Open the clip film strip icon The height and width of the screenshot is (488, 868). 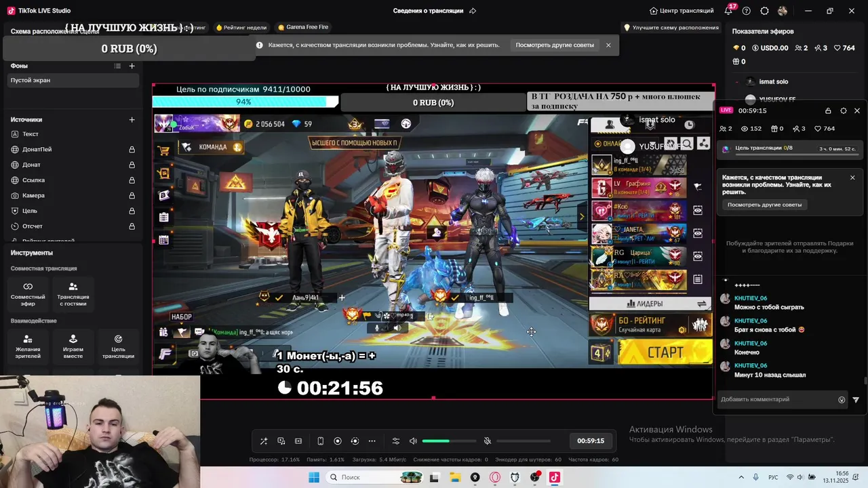click(x=298, y=441)
